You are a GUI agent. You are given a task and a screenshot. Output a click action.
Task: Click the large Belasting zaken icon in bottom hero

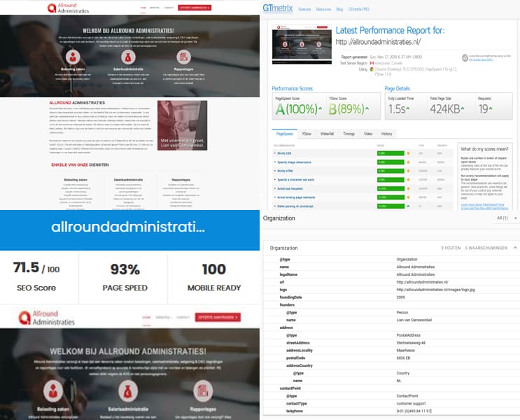53,390
